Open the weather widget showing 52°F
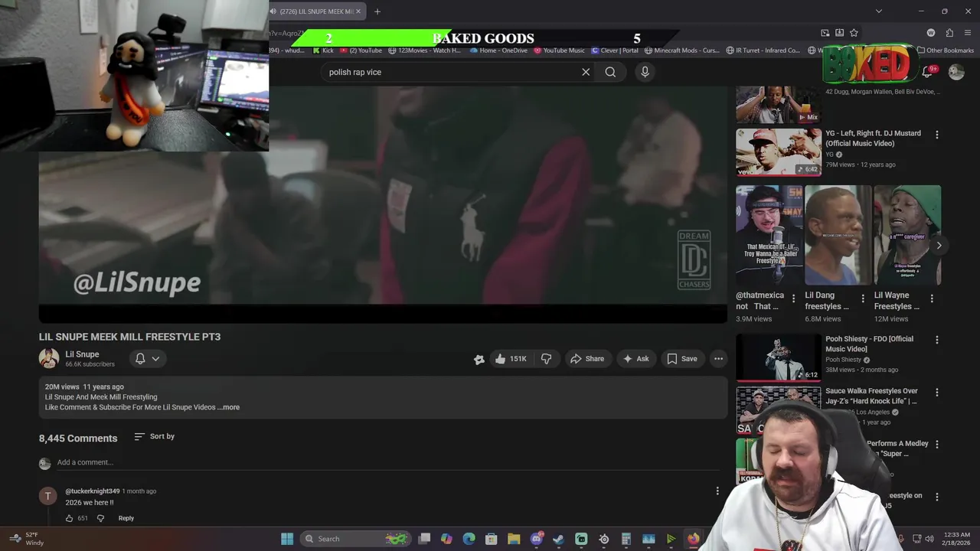 [x=26, y=539]
